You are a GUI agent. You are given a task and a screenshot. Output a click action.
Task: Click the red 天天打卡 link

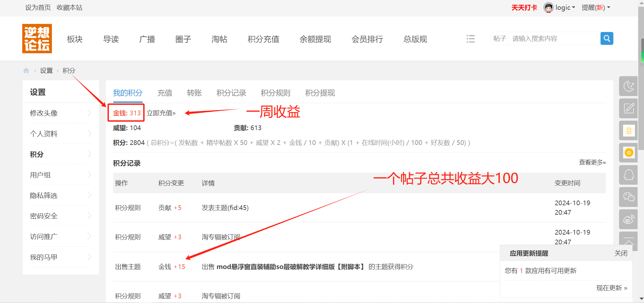point(524,7)
